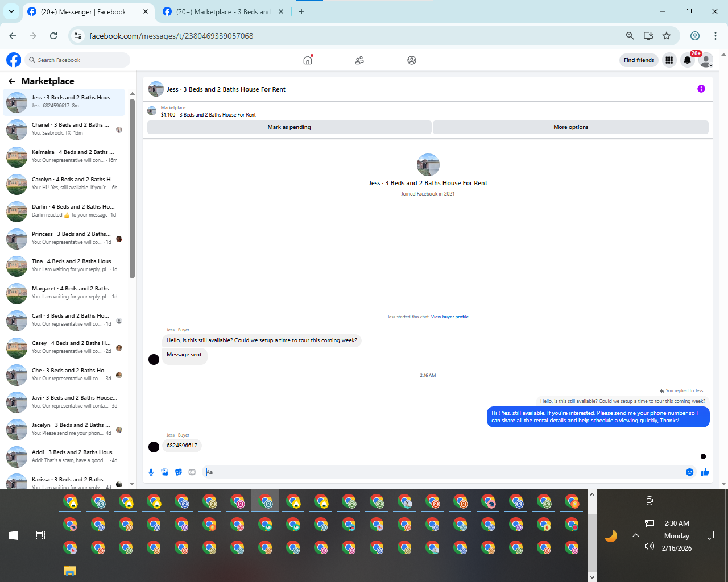The width and height of the screenshot is (728, 582).
Task: Open the taskbar volume icon
Action: pyautogui.click(x=650, y=547)
